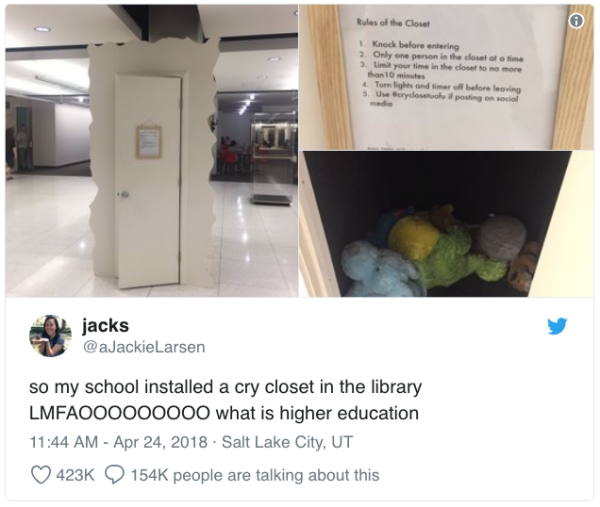This screenshot has height=507, width=600.
Task: Visit the @aJackieLarsen handle
Action: tap(144, 347)
